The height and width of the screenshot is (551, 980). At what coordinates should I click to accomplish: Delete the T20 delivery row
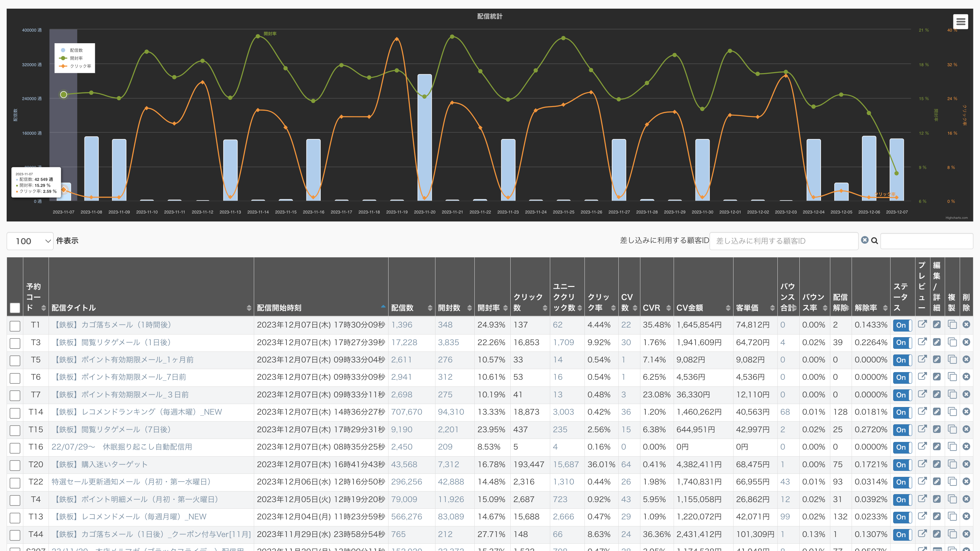coord(966,464)
